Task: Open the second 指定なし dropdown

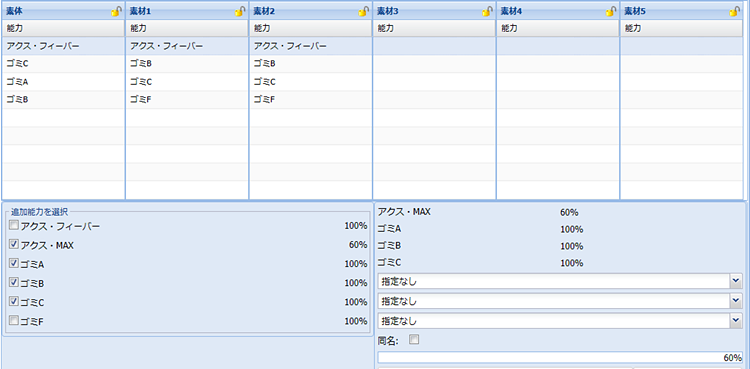Action: [736, 301]
